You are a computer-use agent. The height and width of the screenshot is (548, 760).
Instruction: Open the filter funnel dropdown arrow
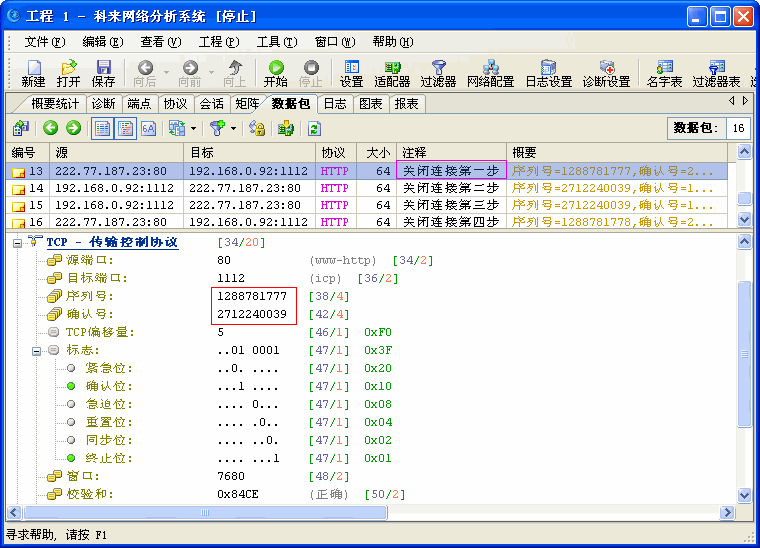coord(233,128)
